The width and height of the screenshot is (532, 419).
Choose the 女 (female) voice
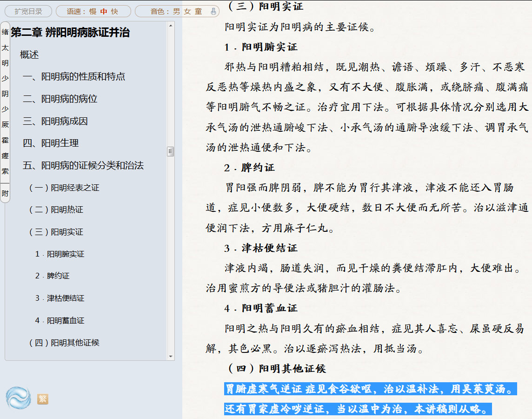(x=187, y=11)
